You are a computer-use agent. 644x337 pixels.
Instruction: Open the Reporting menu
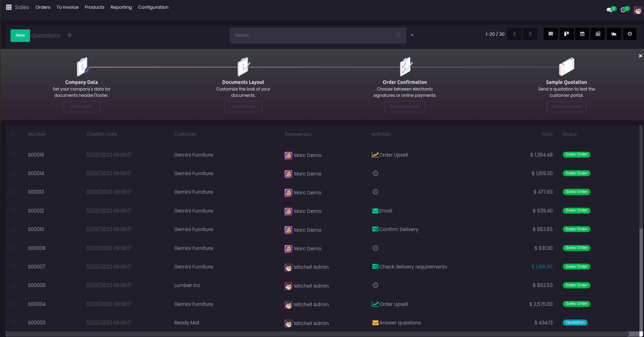[121, 7]
